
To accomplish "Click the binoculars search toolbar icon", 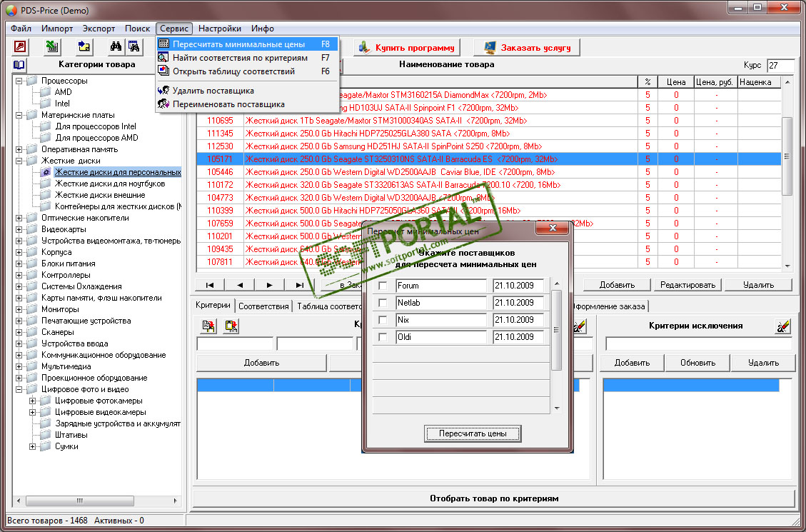I will click(x=116, y=47).
